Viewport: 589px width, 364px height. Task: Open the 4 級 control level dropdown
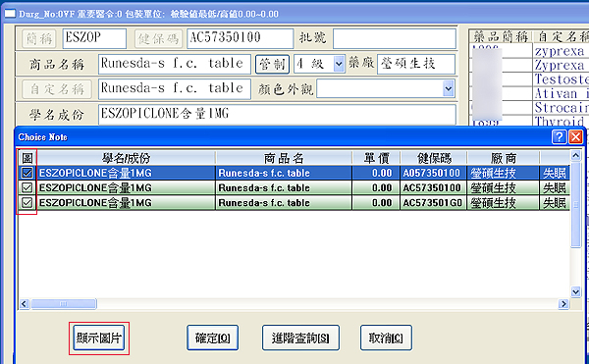(x=339, y=64)
